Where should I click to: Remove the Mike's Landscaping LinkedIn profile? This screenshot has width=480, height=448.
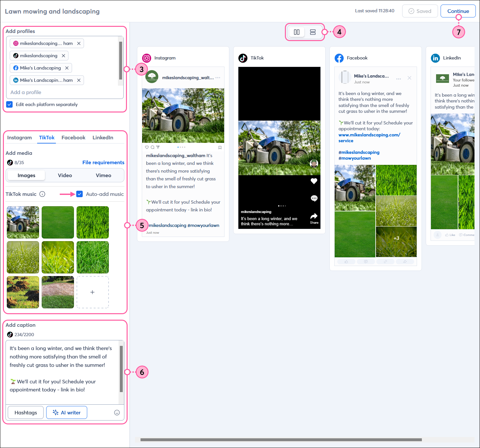tap(79, 80)
